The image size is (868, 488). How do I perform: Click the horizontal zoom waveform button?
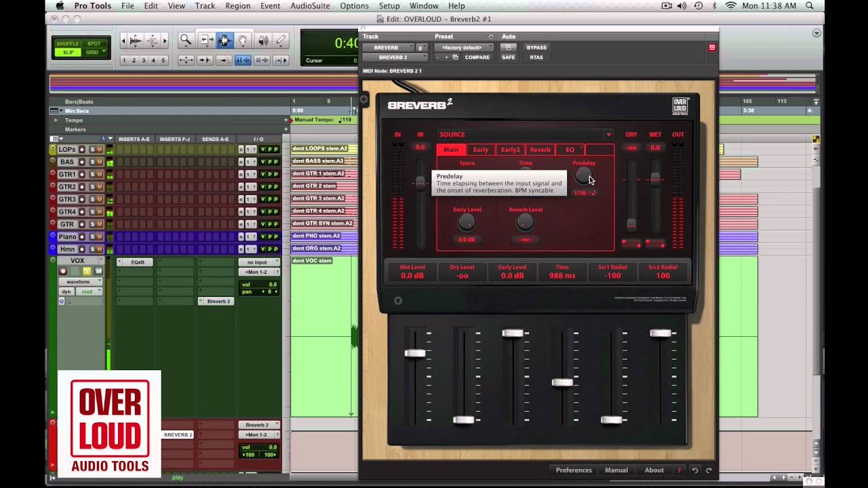pos(136,41)
